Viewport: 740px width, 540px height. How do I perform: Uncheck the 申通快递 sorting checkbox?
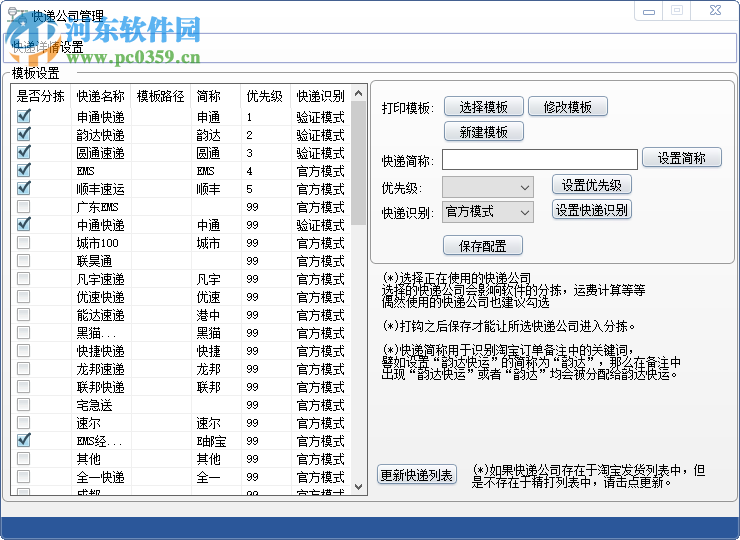pyautogui.click(x=24, y=116)
